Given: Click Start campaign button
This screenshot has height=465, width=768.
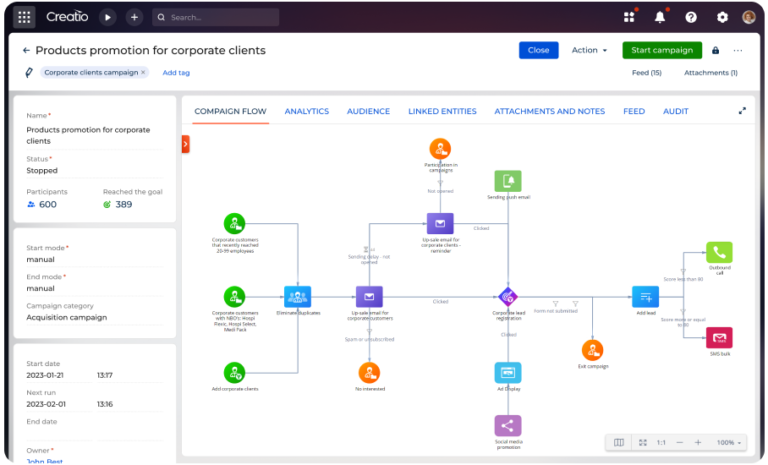Looking at the screenshot, I should coord(662,50).
